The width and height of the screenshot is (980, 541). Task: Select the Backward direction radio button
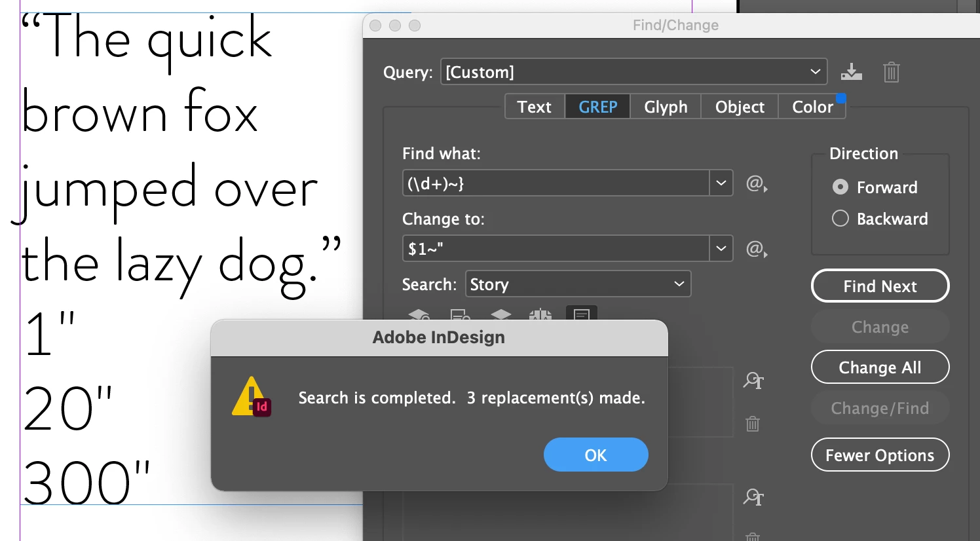(x=840, y=219)
